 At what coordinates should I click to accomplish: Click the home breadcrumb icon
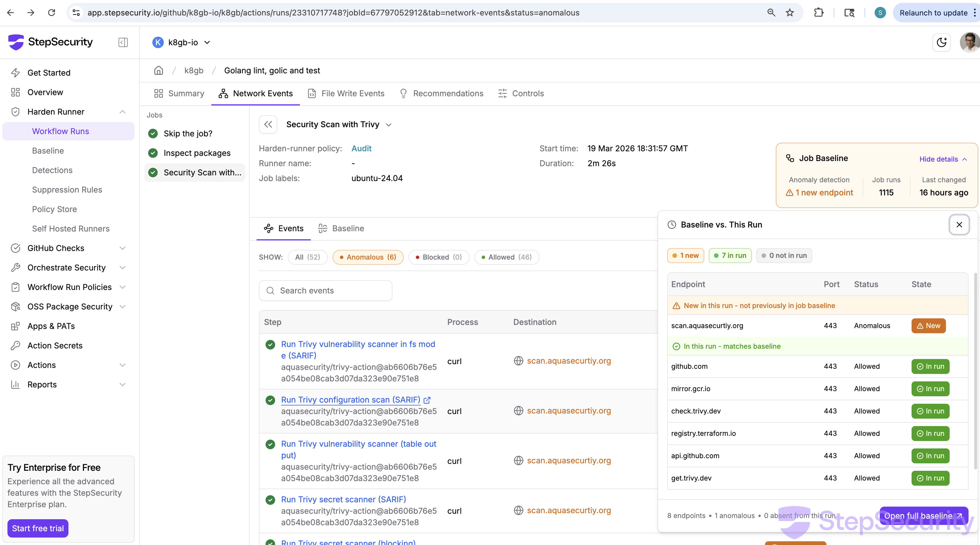coord(158,70)
